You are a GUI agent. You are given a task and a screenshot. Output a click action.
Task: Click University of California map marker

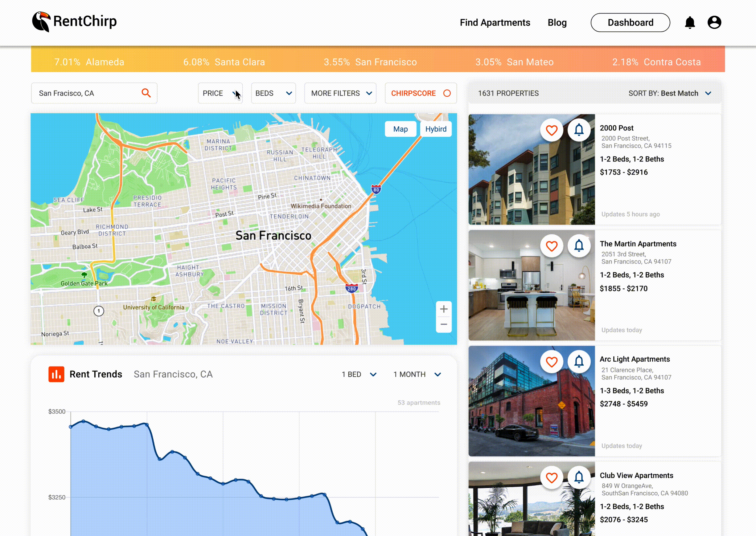pyautogui.click(x=154, y=299)
